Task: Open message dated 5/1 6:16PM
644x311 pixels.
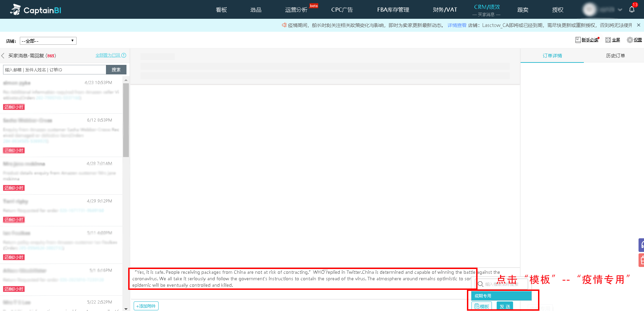Action: point(61,280)
